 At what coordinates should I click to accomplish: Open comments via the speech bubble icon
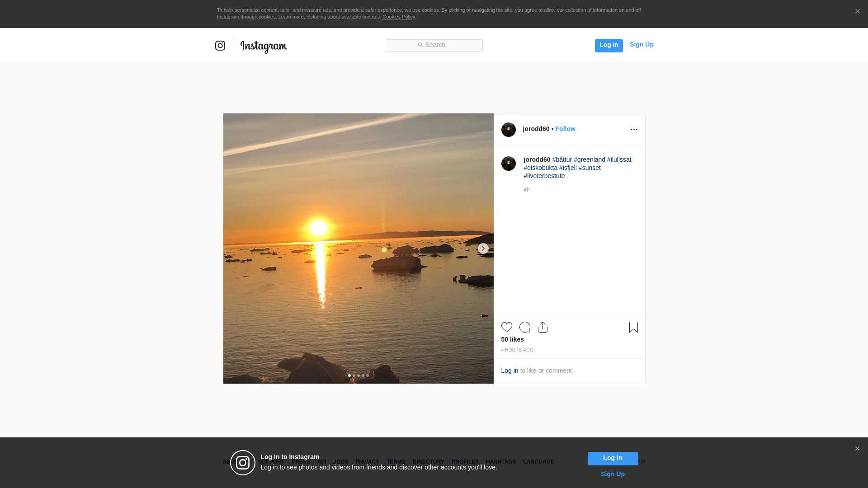(x=524, y=327)
